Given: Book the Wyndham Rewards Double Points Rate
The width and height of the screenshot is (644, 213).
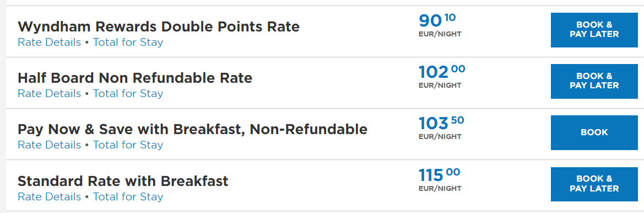Looking at the screenshot, I should 594,30.
